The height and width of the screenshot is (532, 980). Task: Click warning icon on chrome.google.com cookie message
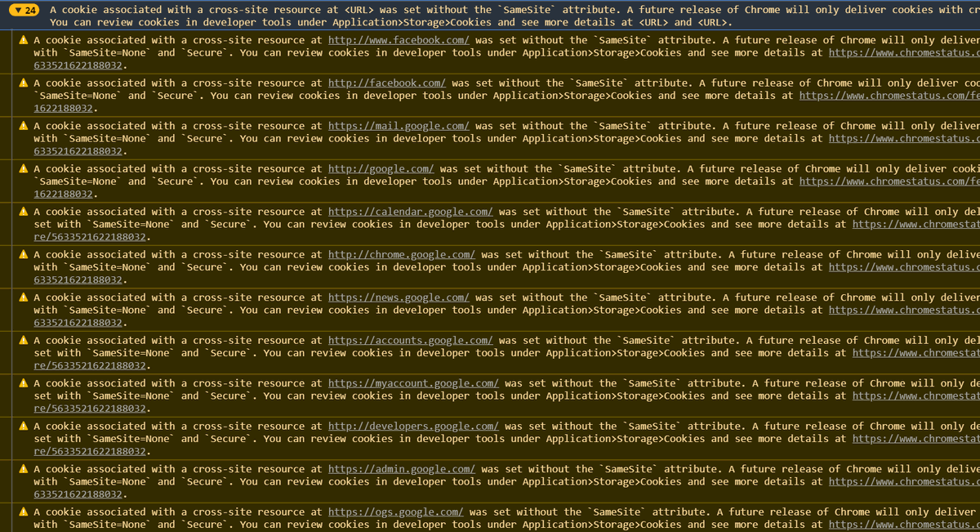24,255
